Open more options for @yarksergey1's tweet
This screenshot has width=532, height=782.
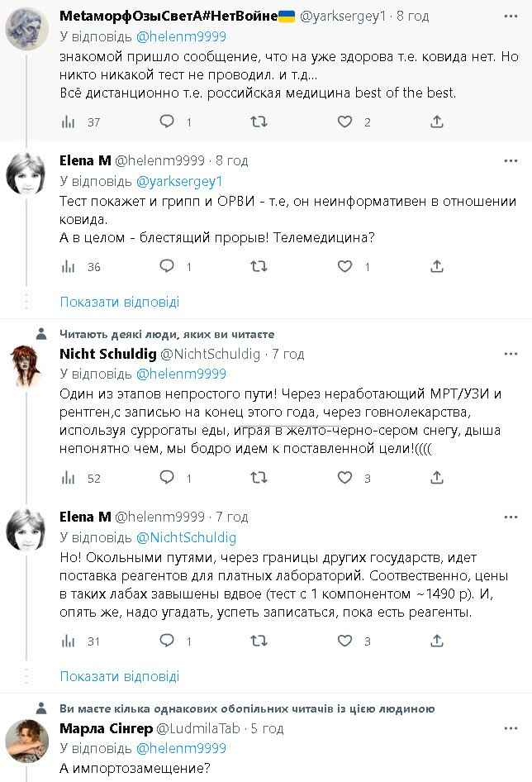[511, 15]
